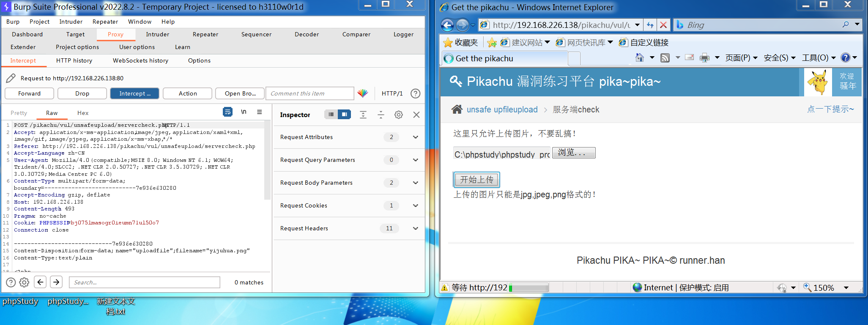Screen dimensions: 868x325
Task: Click Open Browser button
Action: click(x=240, y=93)
